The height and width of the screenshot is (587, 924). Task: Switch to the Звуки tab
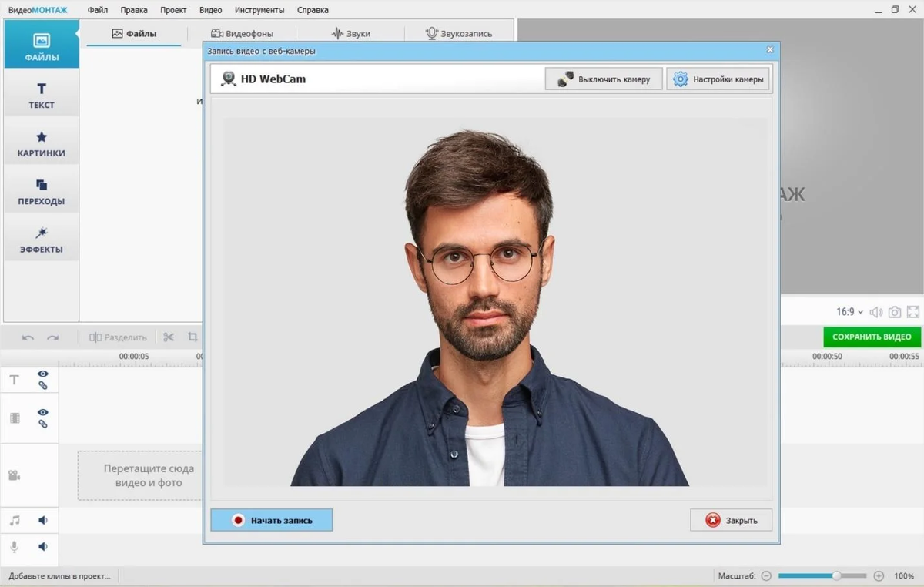(x=350, y=33)
